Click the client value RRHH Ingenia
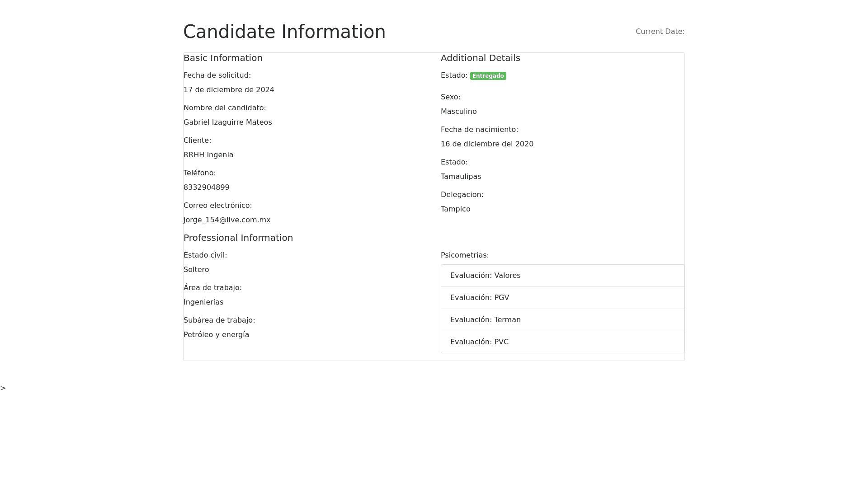Viewport: 868px width, 488px height. pyautogui.click(x=208, y=155)
